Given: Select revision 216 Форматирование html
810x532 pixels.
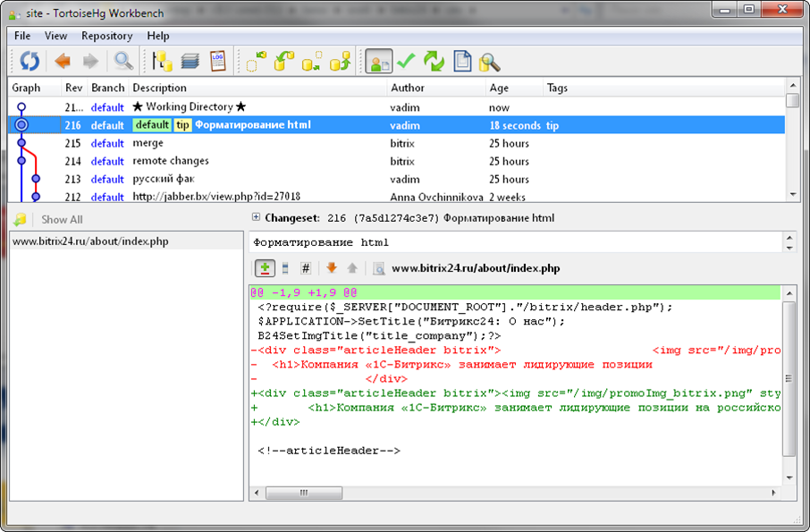Looking at the screenshot, I should pyautogui.click(x=397, y=125).
